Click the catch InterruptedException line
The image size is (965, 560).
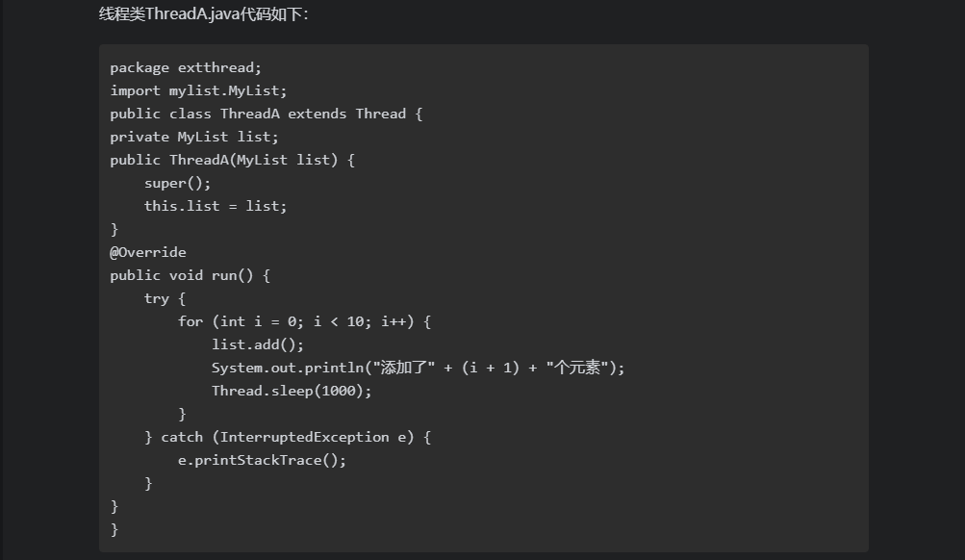(x=287, y=437)
